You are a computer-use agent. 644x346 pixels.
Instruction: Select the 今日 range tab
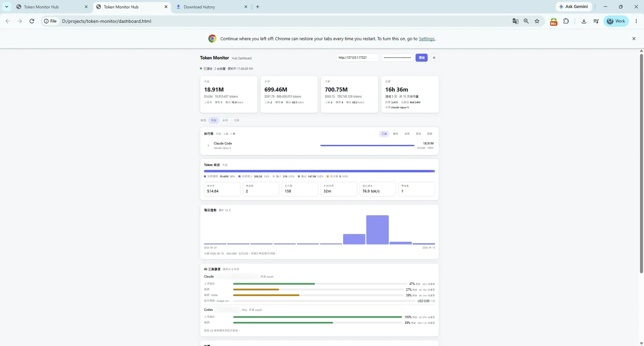214,120
